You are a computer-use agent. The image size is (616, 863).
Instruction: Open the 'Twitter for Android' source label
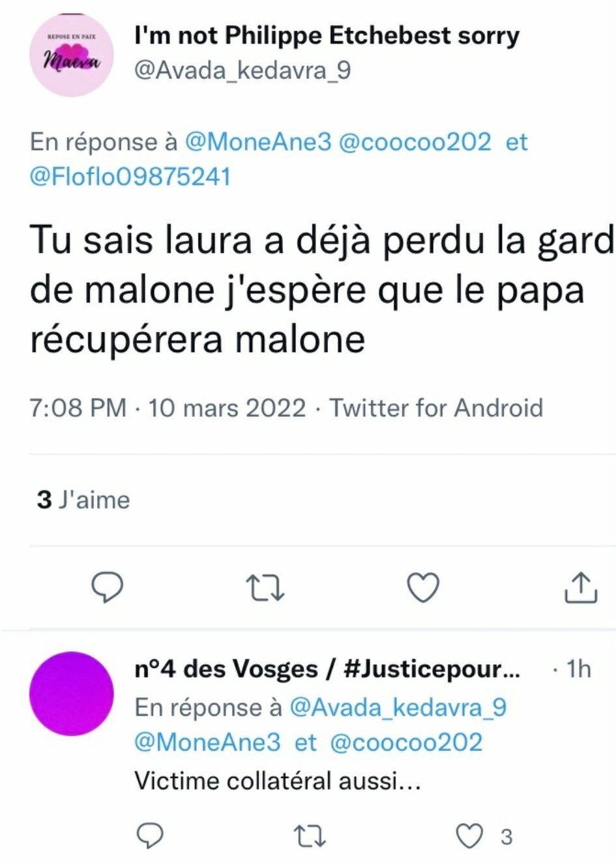436,408
